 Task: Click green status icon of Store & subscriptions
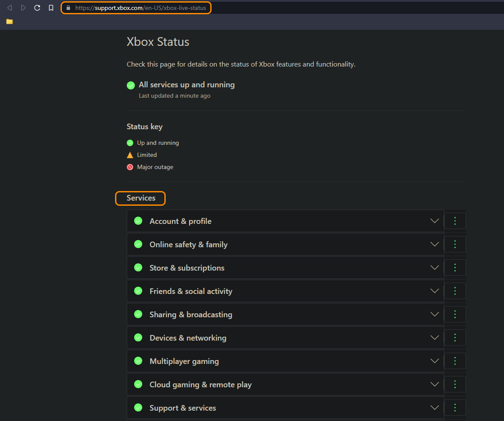tap(138, 268)
